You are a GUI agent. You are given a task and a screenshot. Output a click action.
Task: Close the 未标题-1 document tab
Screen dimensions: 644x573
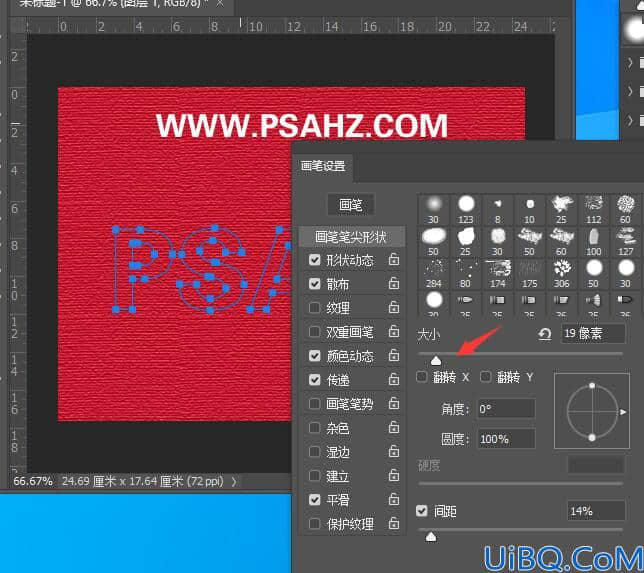(x=221, y=4)
